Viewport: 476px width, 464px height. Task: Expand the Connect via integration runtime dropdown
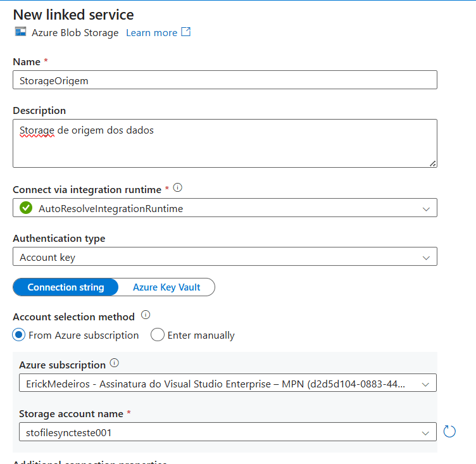click(x=425, y=208)
